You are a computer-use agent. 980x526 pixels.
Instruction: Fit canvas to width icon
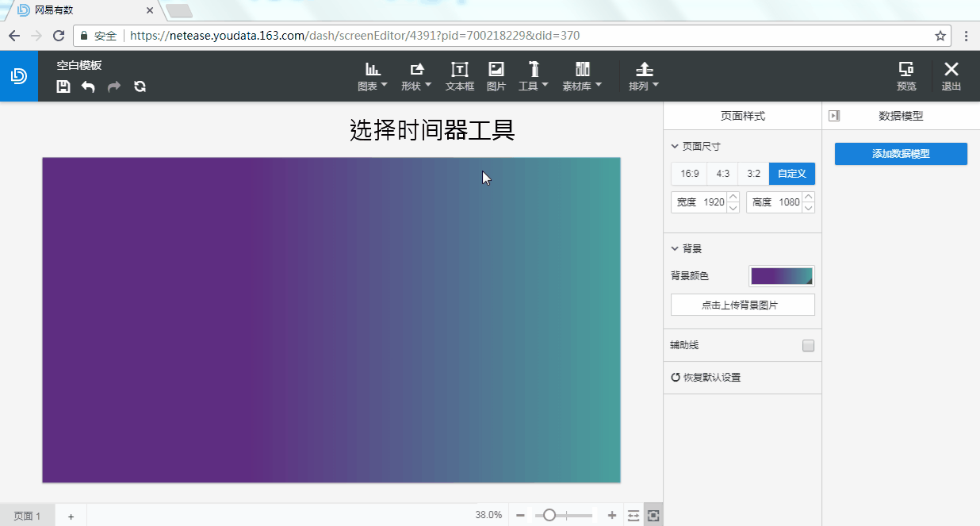pyautogui.click(x=634, y=516)
